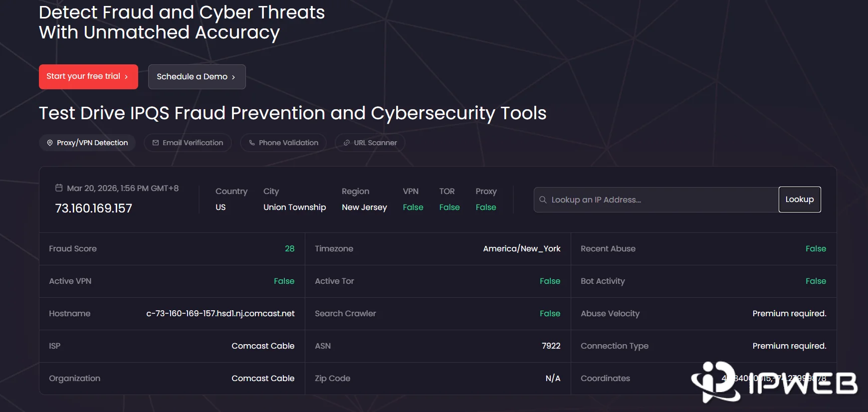Select the Proxy/VPN Detection tab
This screenshot has width=868, height=412.
coord(87,143)
